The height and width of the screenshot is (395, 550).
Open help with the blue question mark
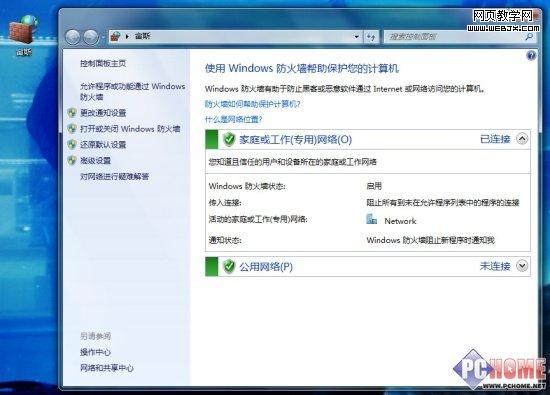(531, 55)
